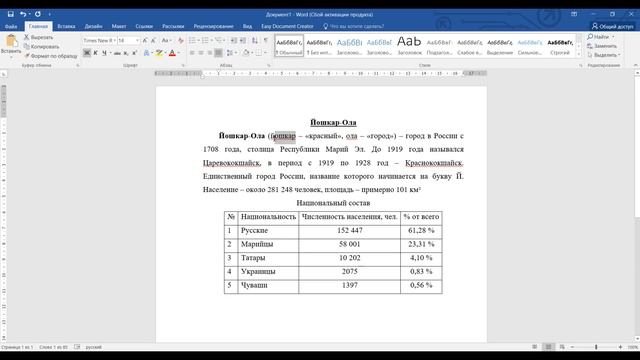Screen dimensions: 640x360
Task: Apply the Строгий style
Action: 560,46
